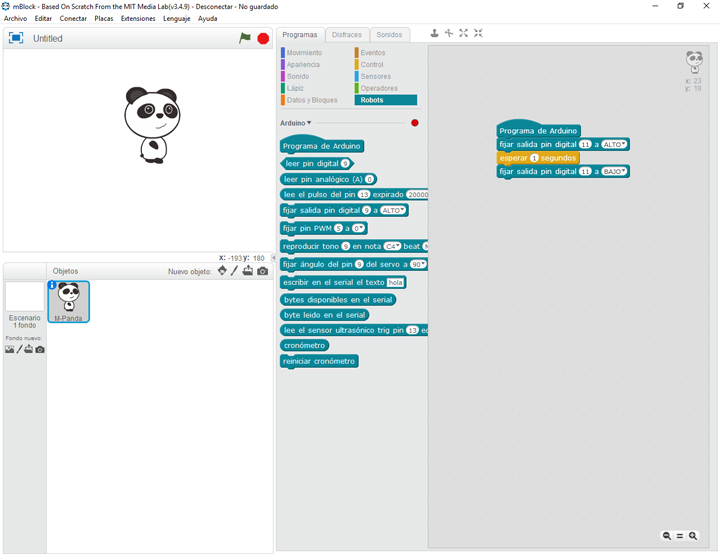The width and height of the screenshot is (720, 554).
Task: Select the Movimiento block category
Action: click(301, 53)
